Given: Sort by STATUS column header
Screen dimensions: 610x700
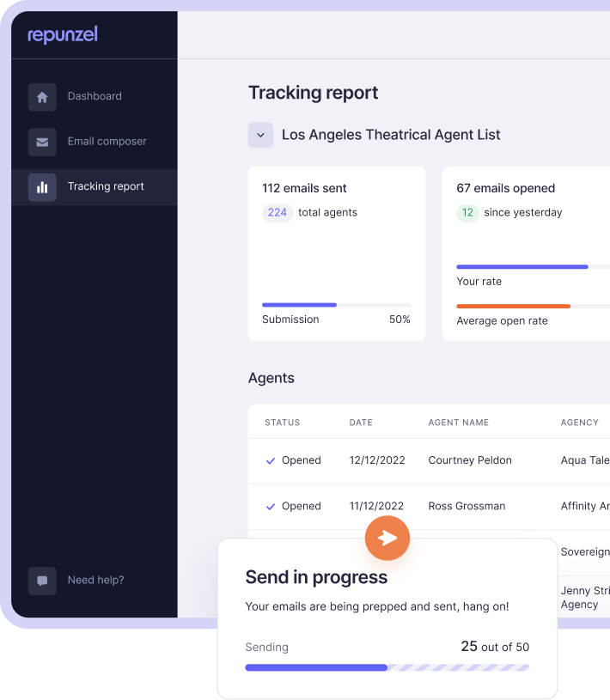Looking at the screenshot, I should point(282,423).
